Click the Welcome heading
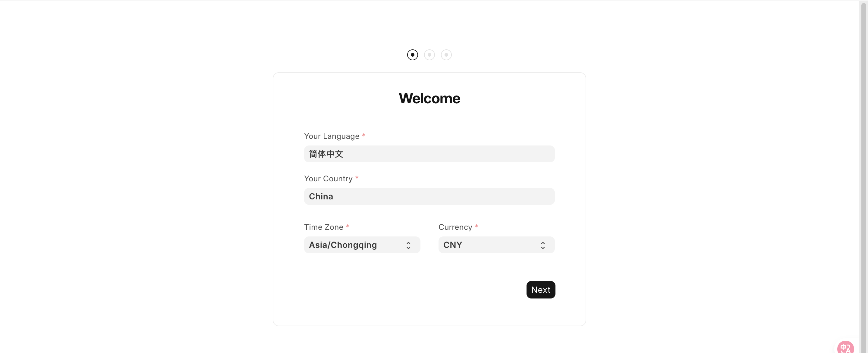Screen dimensions: 868x353 (429, 98)
